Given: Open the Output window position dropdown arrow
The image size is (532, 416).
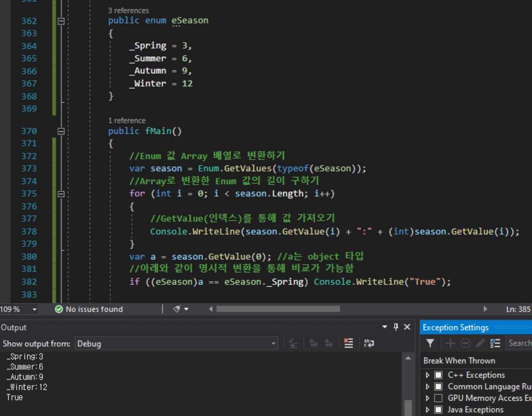Looking at the screenshot, I should tap(385, 327).
